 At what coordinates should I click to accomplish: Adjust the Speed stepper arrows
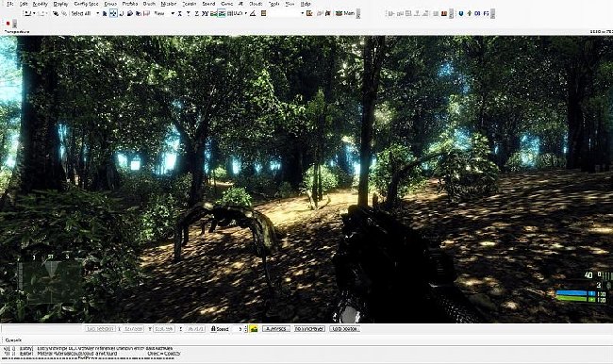point(245,329)
